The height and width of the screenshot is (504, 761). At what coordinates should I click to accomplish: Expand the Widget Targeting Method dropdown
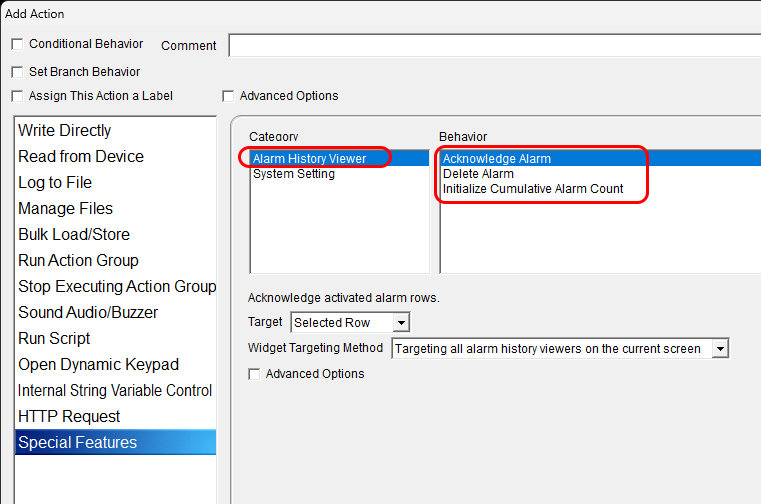click(719, 349)
